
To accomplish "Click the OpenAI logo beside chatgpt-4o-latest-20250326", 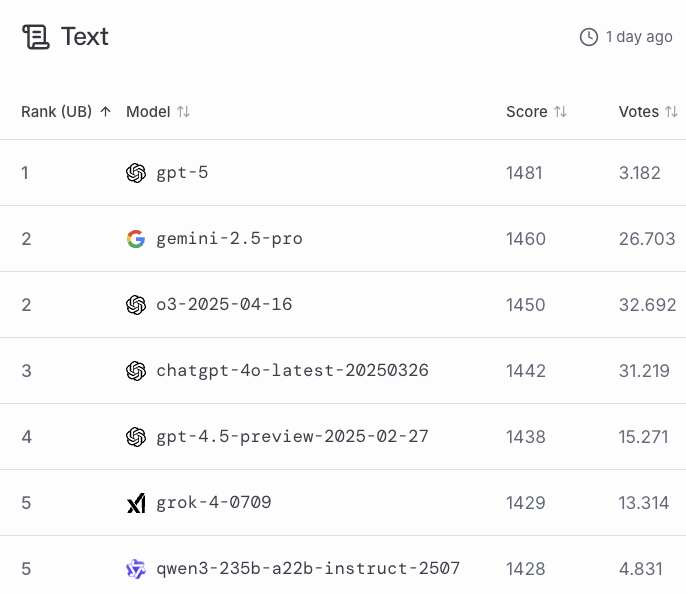I will (136, 371).
